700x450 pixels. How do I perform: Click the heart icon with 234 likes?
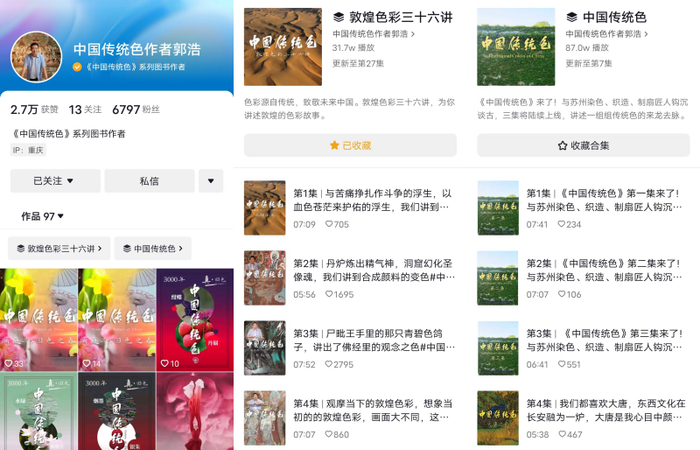562,224
